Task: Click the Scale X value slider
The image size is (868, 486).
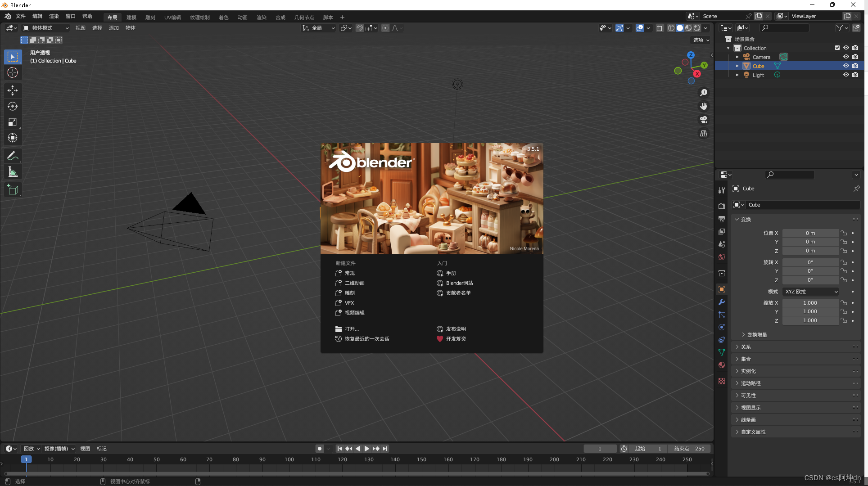Action: [810, 303]
